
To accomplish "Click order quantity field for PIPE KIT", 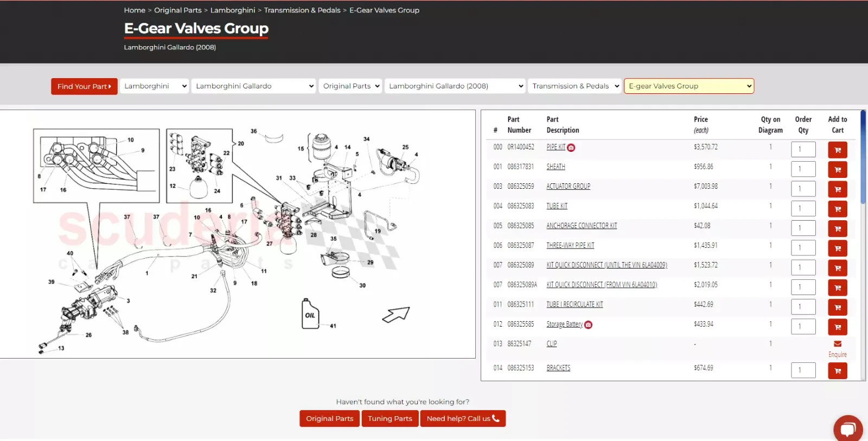I will click(803, 150).
